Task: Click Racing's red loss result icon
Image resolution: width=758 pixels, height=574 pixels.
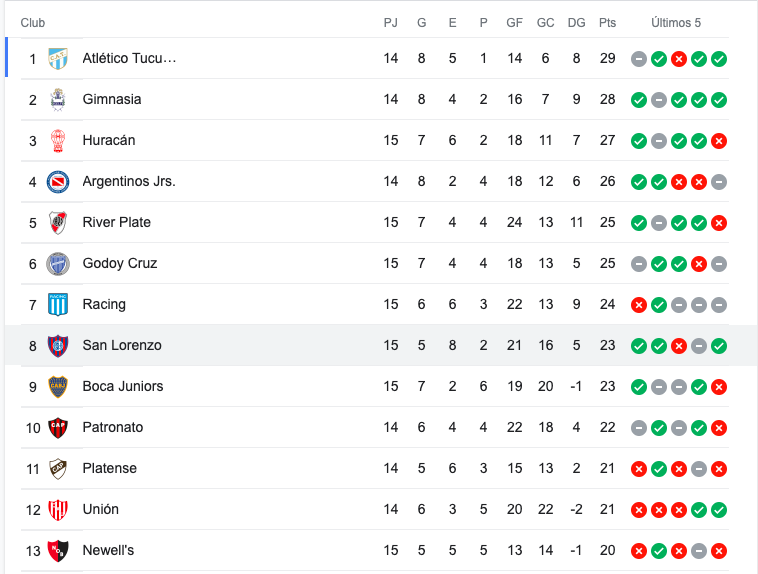Action: tap(639, 305)
